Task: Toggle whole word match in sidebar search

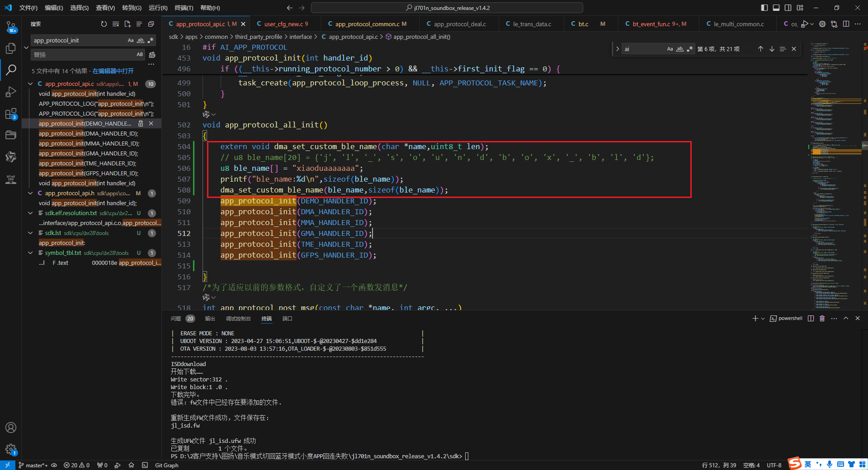Action: click(x=141, y=40)
